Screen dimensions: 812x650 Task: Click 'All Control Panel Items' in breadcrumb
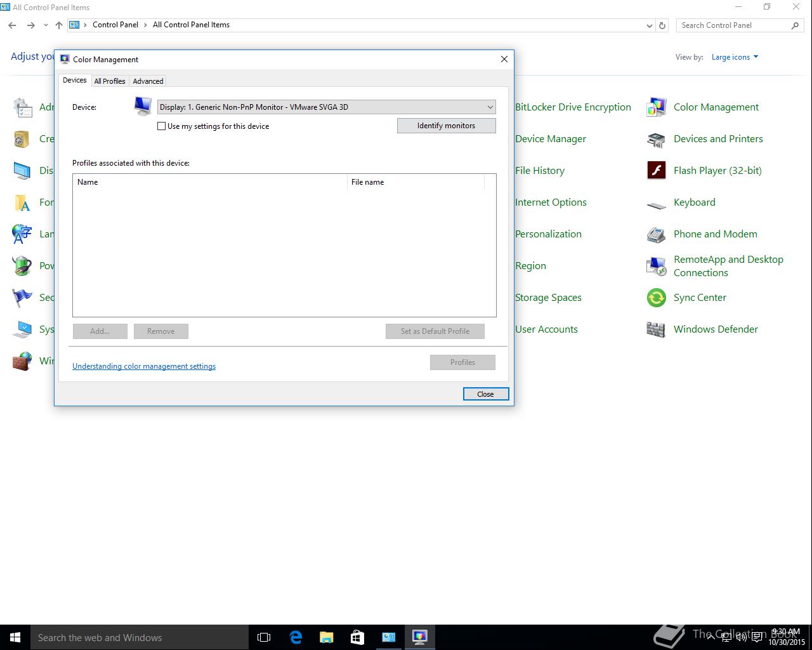[x=192, y=25]
